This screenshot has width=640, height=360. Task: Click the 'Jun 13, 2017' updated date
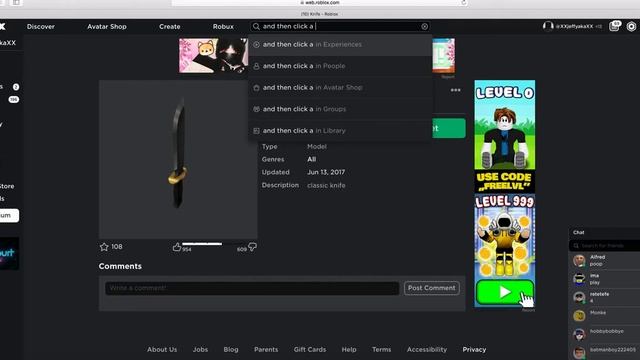(326, 172)
